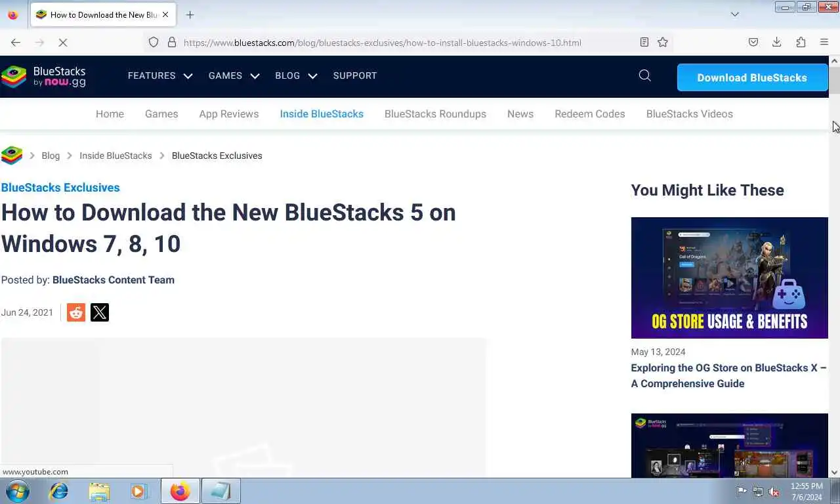840x504 pixels.
Task: Open the Games blog tab
Action: pyautogui.click(x=161, y=114)
